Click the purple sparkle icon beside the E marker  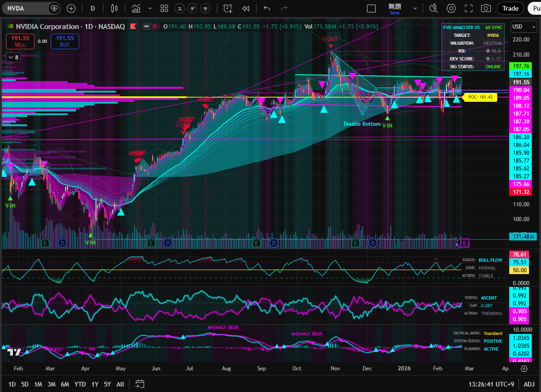click(457, 244)
